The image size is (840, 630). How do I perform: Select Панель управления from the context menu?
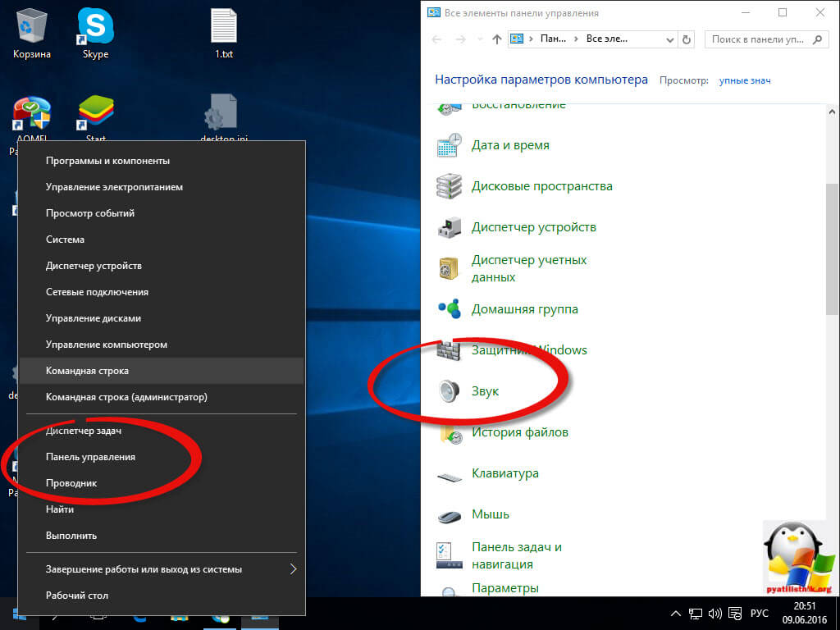point(91,457)
